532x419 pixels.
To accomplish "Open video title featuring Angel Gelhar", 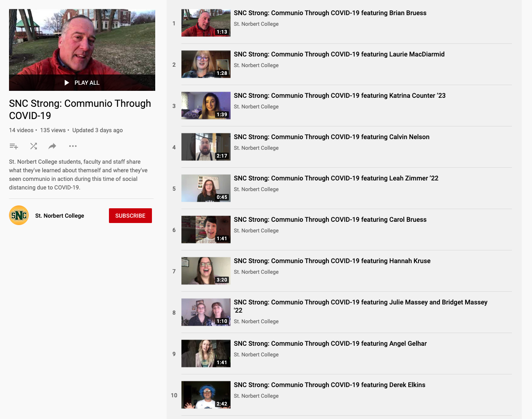I will coord(330,344).
